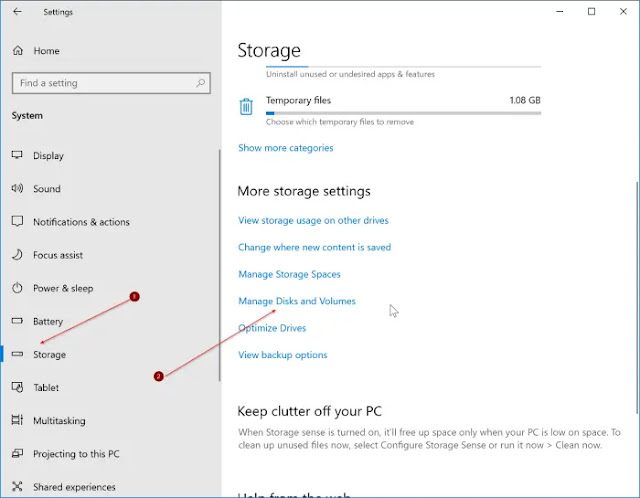The height and width of the screenshot is (498, 640).
Task: Click the Projecting to this PC icon
Action: tap(17, 453)
